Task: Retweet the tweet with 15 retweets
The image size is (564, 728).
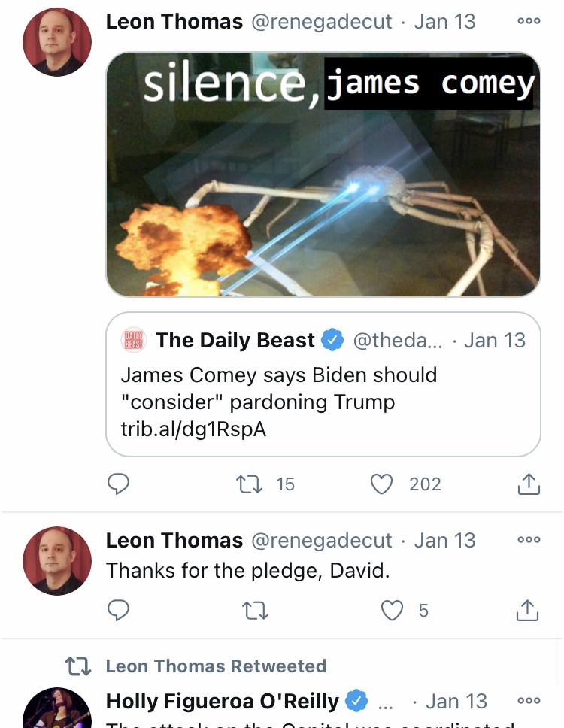Action: coord(249,484)
